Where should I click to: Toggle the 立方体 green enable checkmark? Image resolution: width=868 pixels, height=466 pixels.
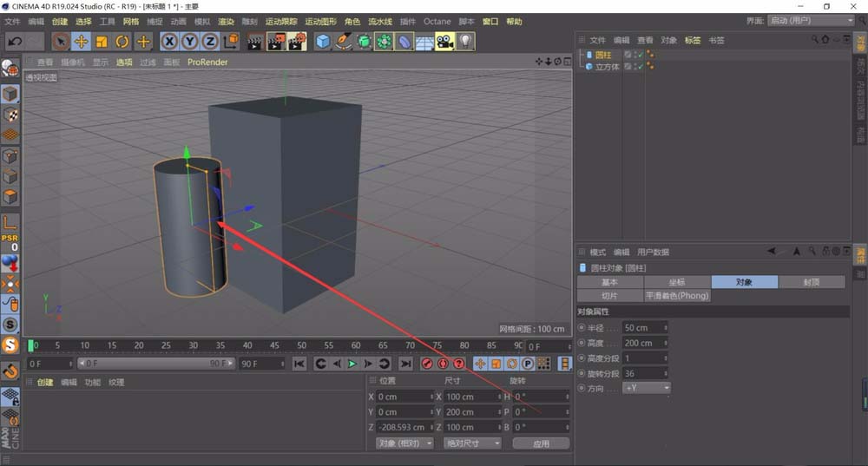pos(640,67)
